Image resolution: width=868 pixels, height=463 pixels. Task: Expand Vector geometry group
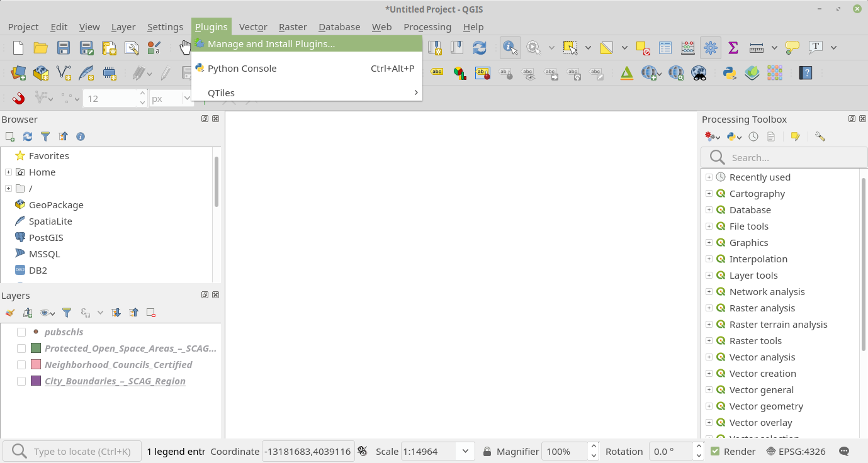pos(709,406)
